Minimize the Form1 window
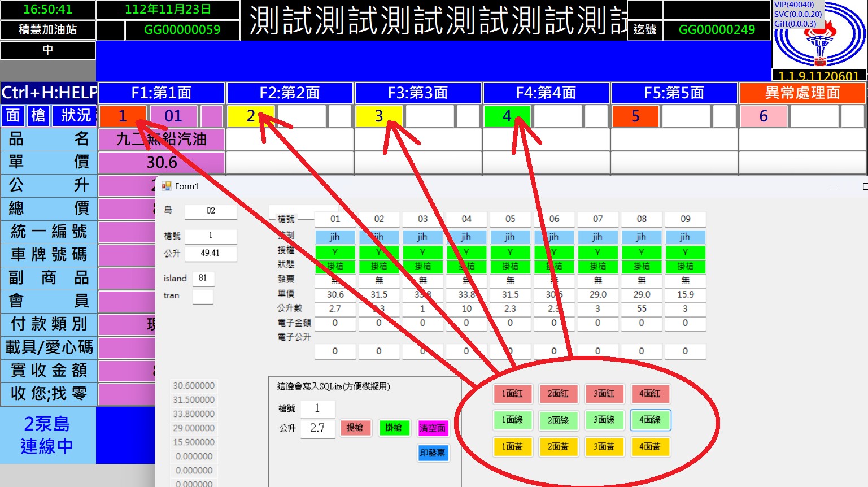 (834, 186)
